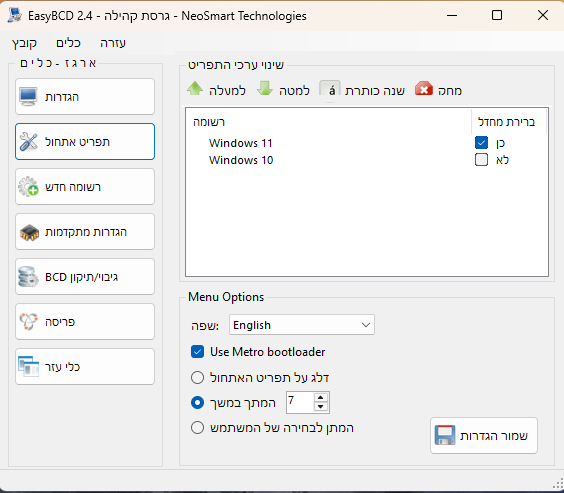The height and width of the screenshot is (493, 564).
Task: Open the הגדרות מתקדמות sidebar button label
Action: click(86, 232)
